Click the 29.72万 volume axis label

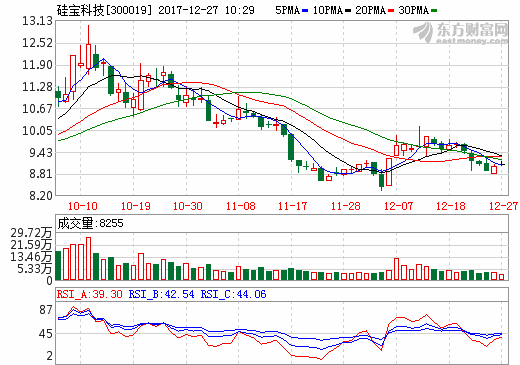click(31, 233)
